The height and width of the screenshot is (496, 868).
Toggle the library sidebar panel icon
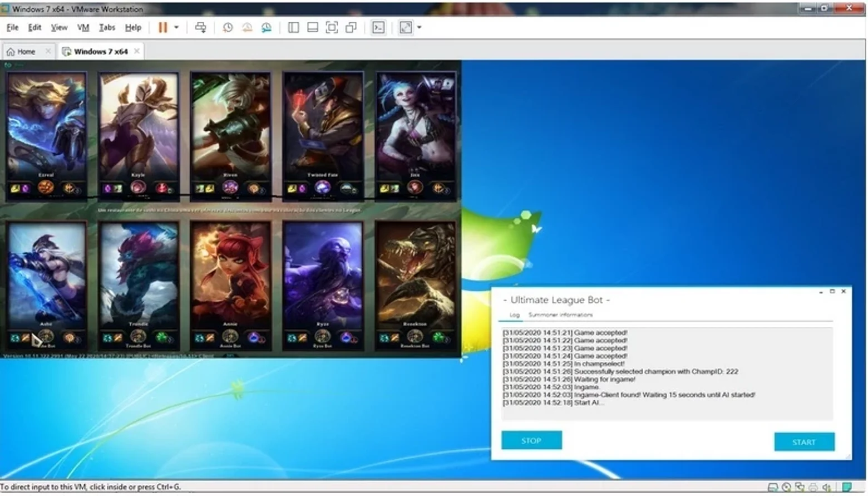(293, 27)
